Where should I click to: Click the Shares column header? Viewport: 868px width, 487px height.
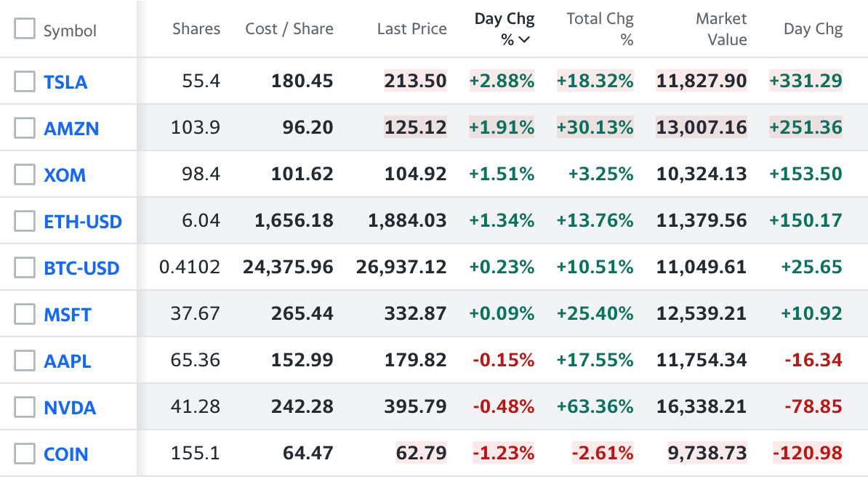tap(196, 29)
